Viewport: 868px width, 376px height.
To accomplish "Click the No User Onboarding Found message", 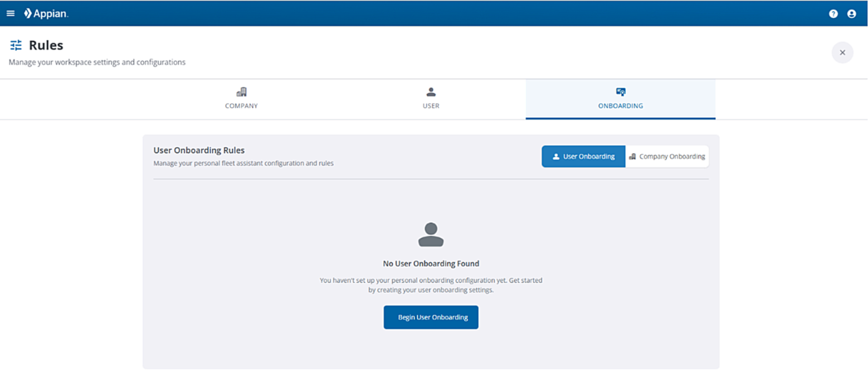I will 430,263.
